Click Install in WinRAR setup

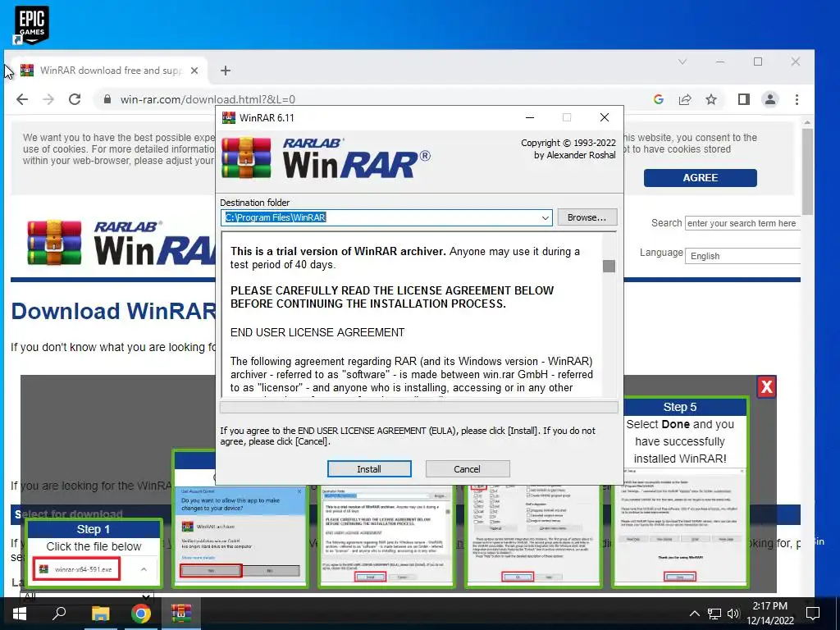(x=369, y=468)
